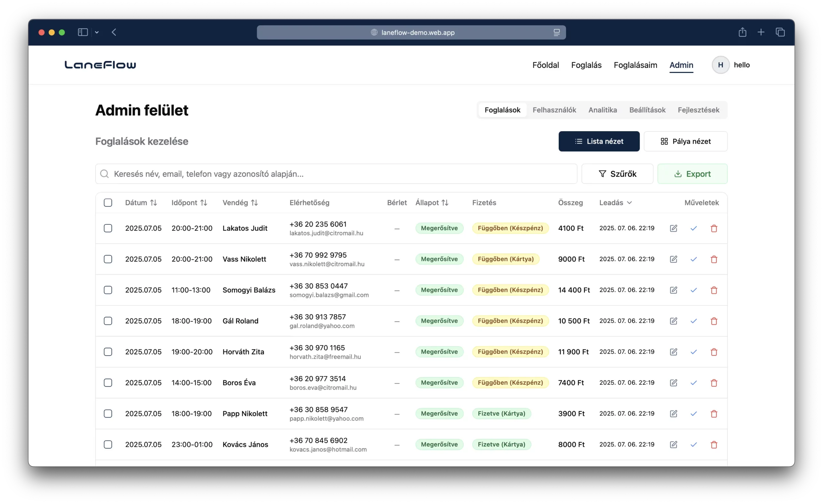
Task: Open the H user avatar
Action: coord(720,65)
